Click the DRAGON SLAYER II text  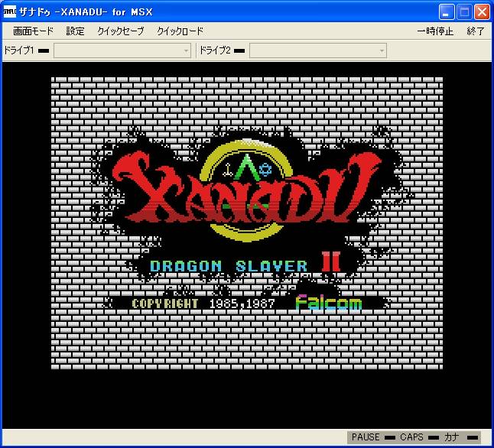(245, 263)
